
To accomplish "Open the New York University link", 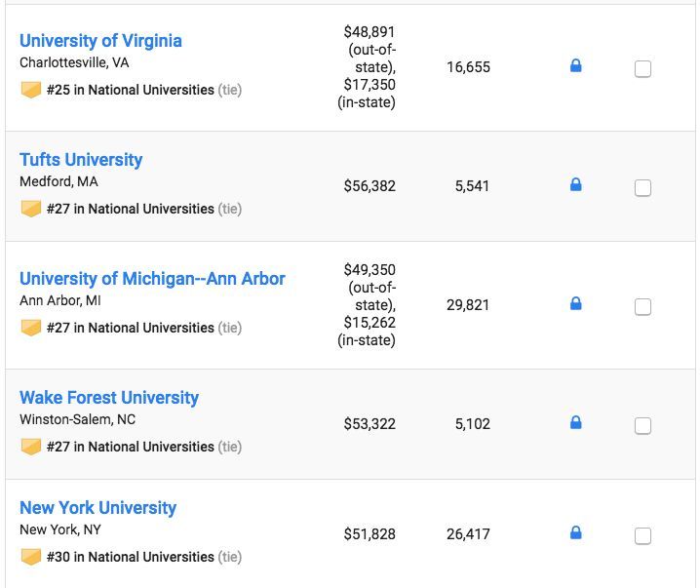I will (97, 508).
